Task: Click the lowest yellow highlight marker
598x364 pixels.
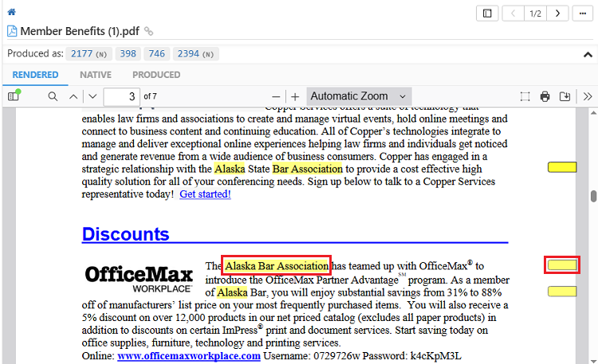Action: pos(562,292)
